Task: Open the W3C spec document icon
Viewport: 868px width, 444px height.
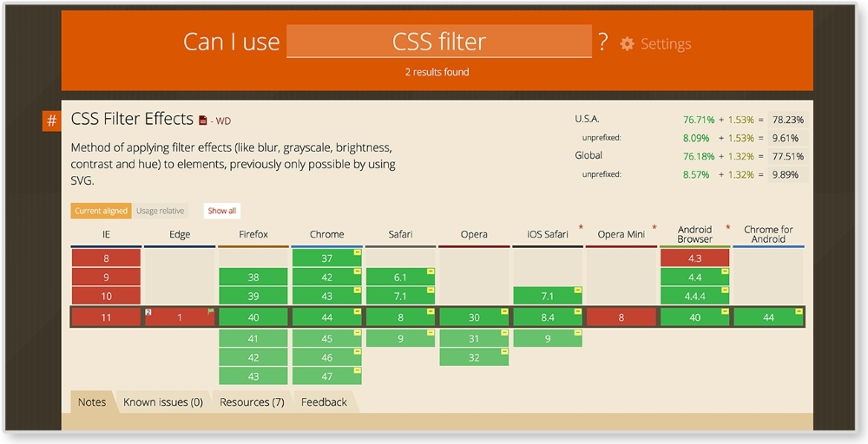Action: 202,121
